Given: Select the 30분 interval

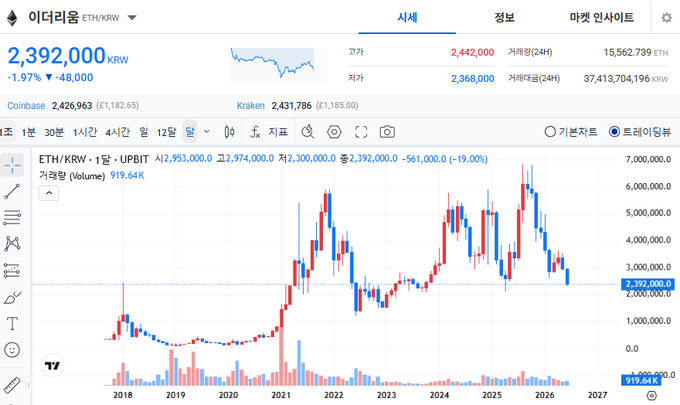Looking at the screenshot, I should (54, 132).
